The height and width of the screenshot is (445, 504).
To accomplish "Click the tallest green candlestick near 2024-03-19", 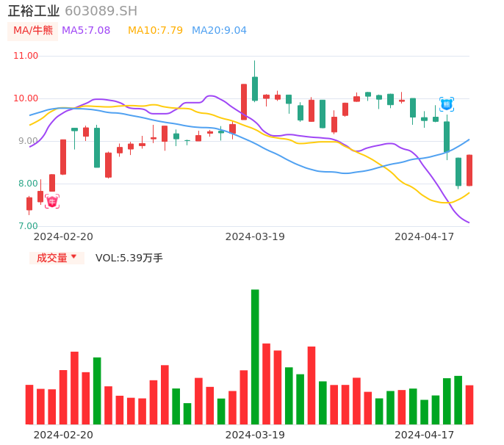I will point(255,88).
